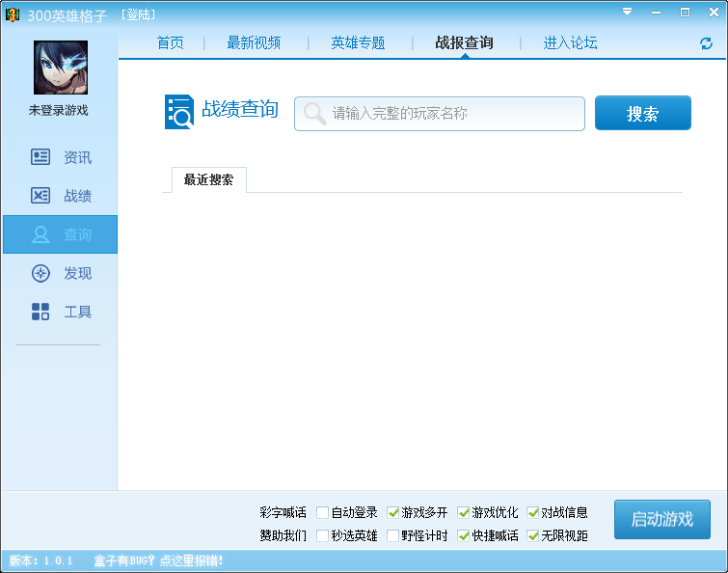The height and width of the screenshot is (573, 728).
Task: Click the 启动游戏 launch button
Action: [661, 519]
